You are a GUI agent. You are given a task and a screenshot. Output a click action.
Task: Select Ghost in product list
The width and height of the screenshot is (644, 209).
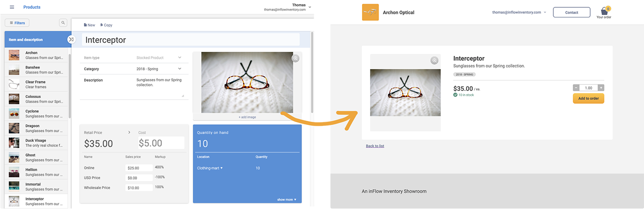point(36,158)
